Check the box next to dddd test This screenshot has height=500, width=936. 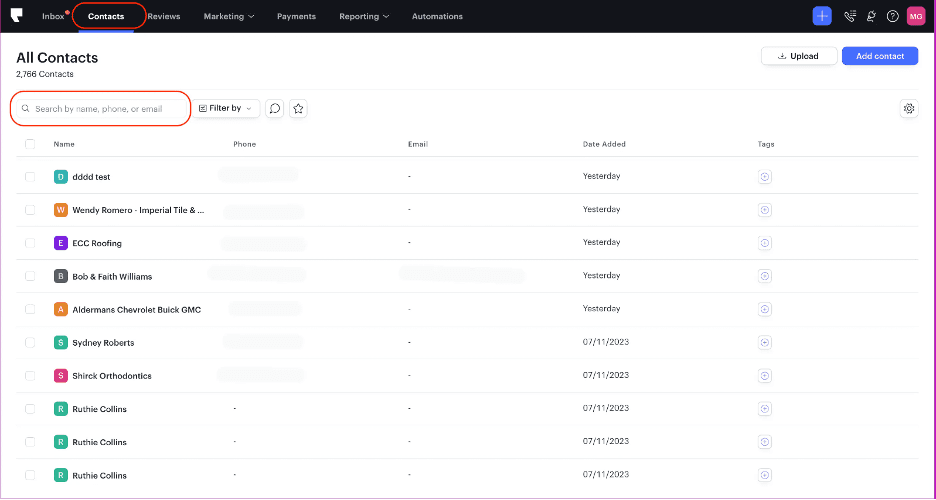(x=30, y=177)
